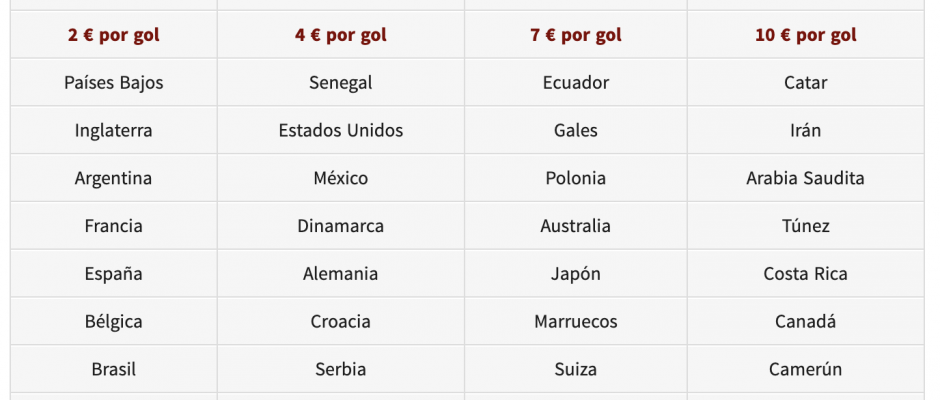The width and height of the screenshot is (940, 400).
Task: Select the Estados Unidos cell
Action: [x=341, y=130]
